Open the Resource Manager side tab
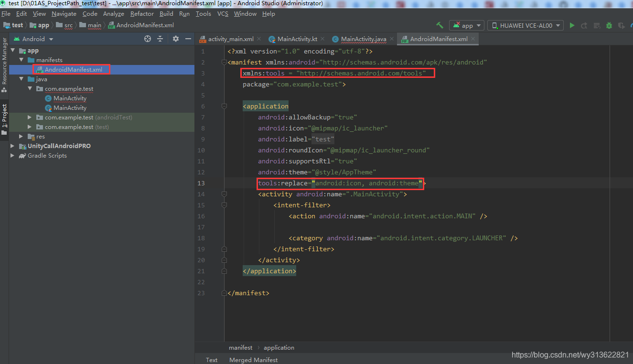This screenshot has height=364, width=633. click(4, 64)
